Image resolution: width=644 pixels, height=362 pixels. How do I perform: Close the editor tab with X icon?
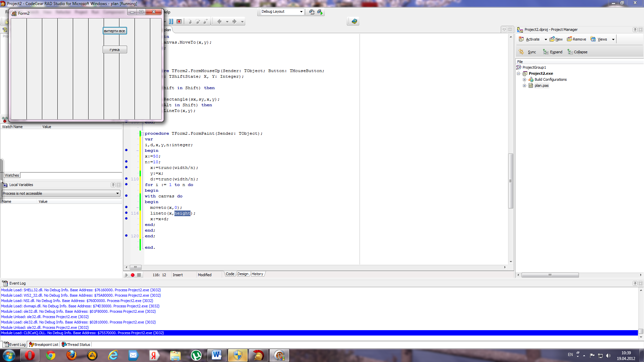click(x=510, y=29)
